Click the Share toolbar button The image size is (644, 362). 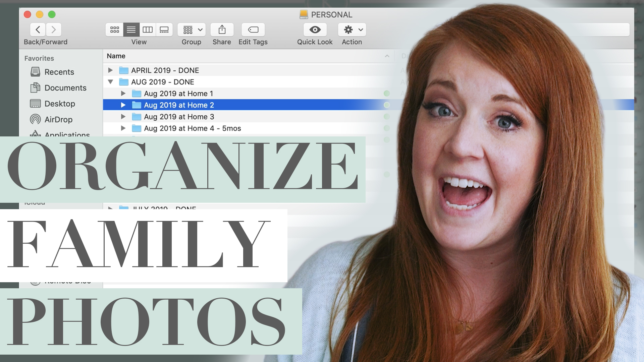[x=222, y=29]
